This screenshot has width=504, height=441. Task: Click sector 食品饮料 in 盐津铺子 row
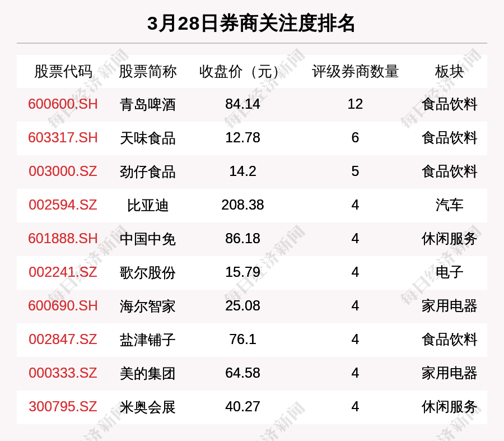pos(449,340)
